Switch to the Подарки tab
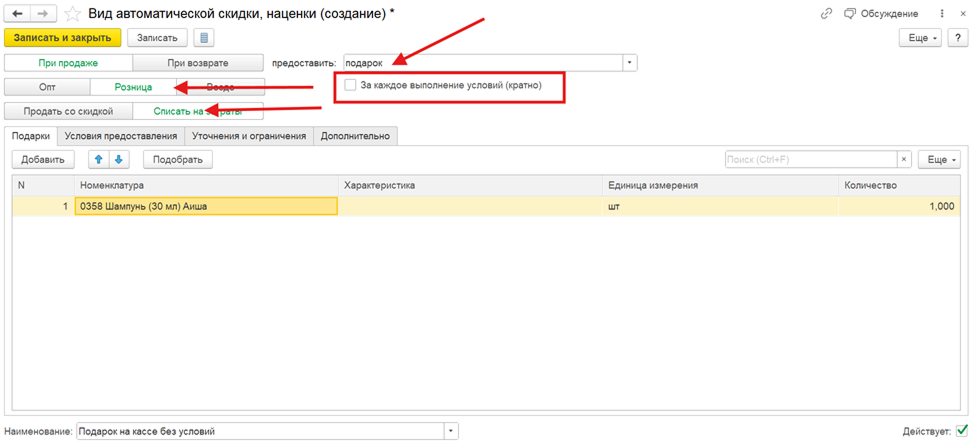Image resolution: width=974 pixels, height=447 pixels. click(31, 136)
